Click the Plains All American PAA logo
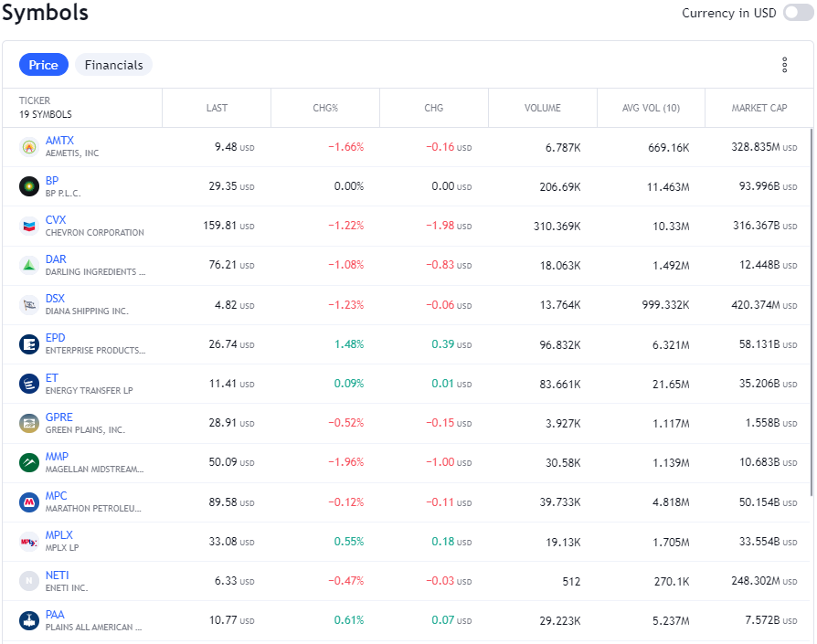817x644 pixels. point(29,620)
